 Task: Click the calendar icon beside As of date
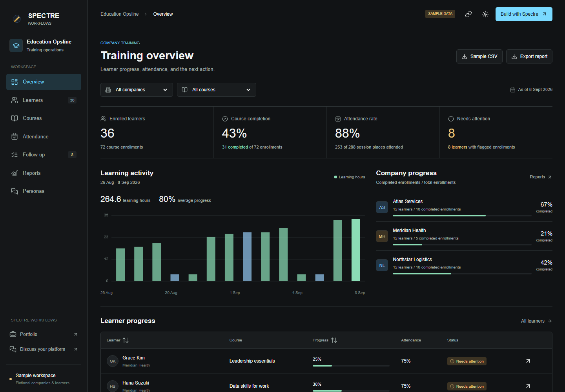pos(512,90)
